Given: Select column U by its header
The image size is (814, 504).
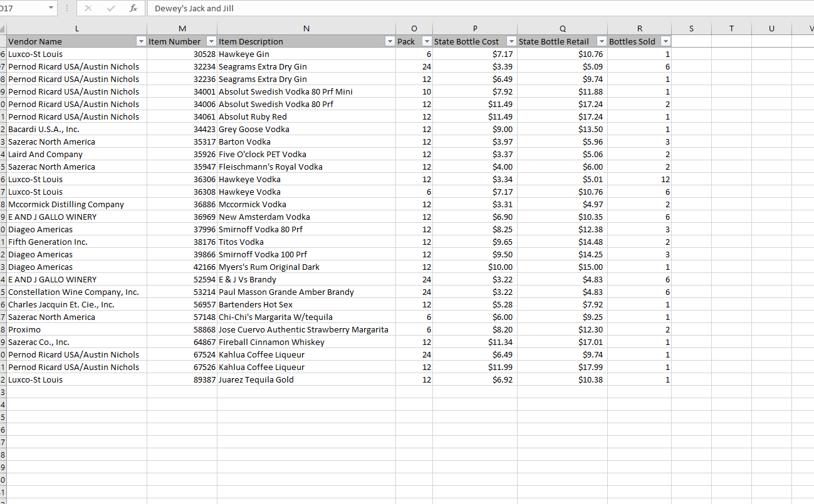Looking at the screenshot, I should point(772,28).
